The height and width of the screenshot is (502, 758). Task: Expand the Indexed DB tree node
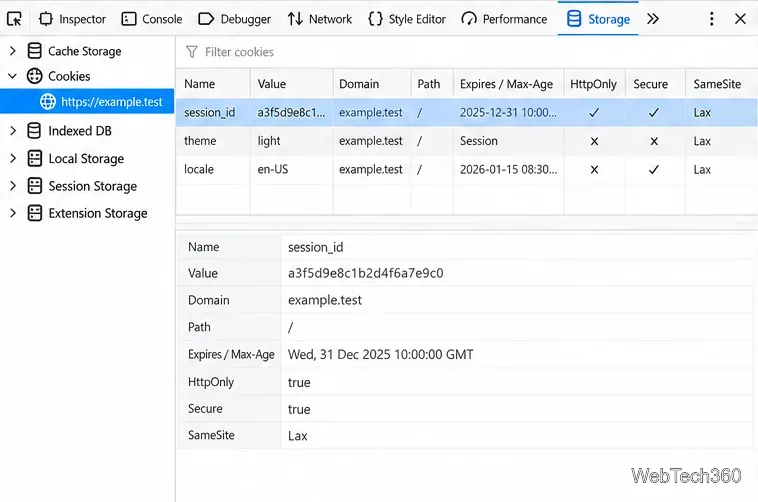[13, 131]
